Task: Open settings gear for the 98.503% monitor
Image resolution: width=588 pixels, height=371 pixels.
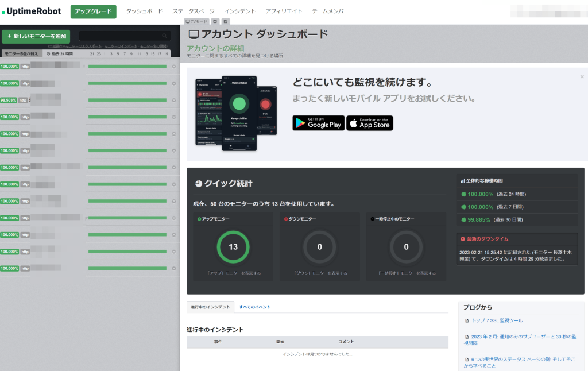Action: pos(174,100)
